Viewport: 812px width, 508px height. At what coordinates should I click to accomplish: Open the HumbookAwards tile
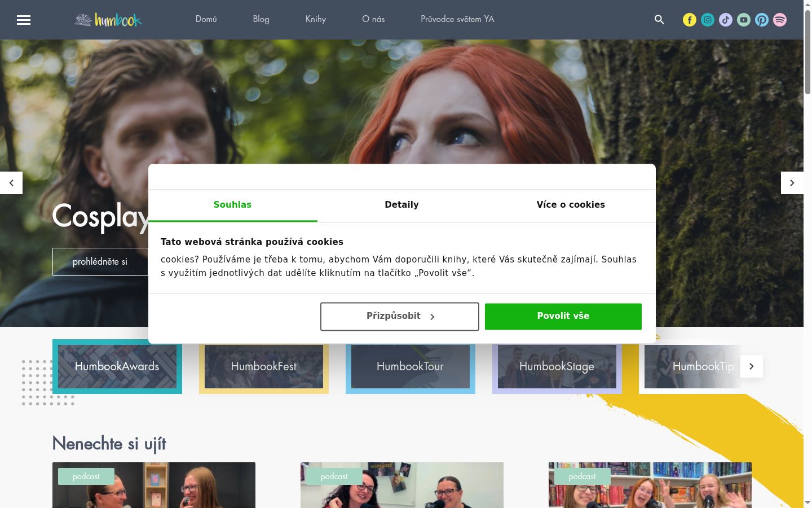pyautogui.click(x=117, y=366)
